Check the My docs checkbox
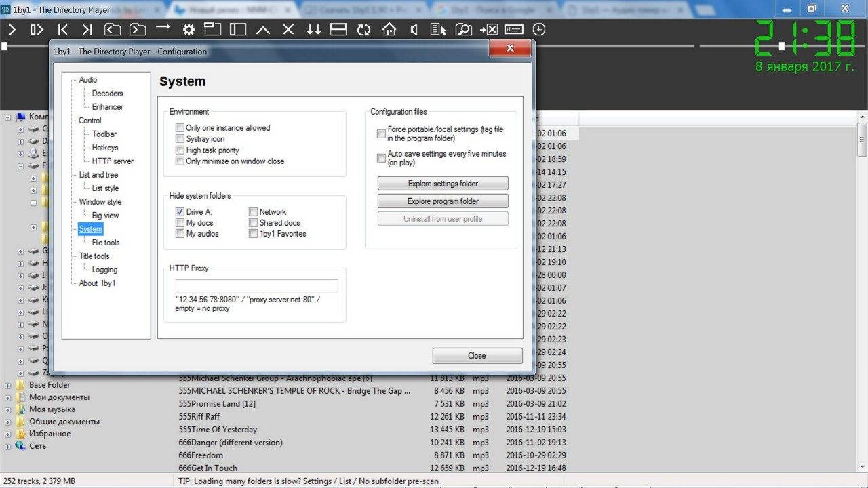Viewport: 868px width, 488px height. point(180,223)
